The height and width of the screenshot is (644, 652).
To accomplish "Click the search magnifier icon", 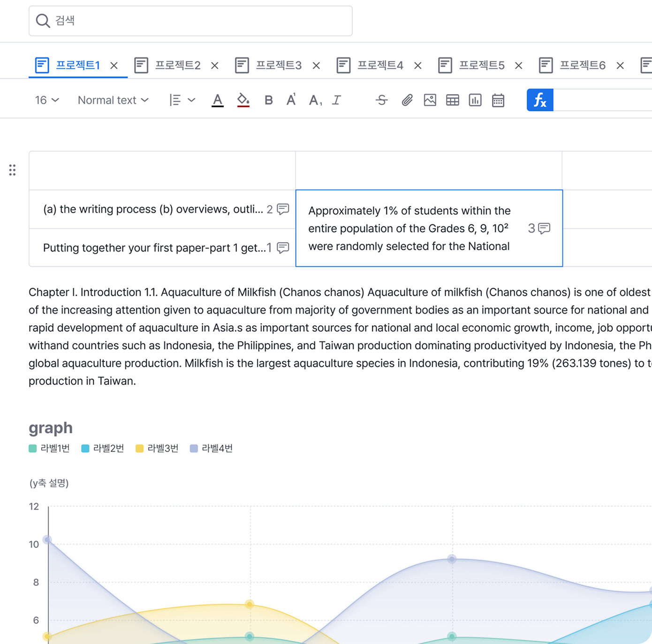I will point(43,21).
